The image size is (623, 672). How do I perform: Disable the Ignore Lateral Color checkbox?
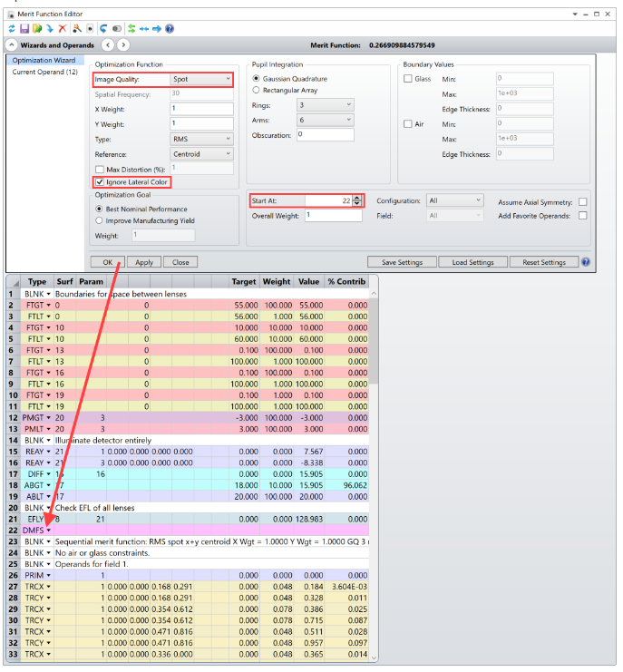(x=100, y=183)
